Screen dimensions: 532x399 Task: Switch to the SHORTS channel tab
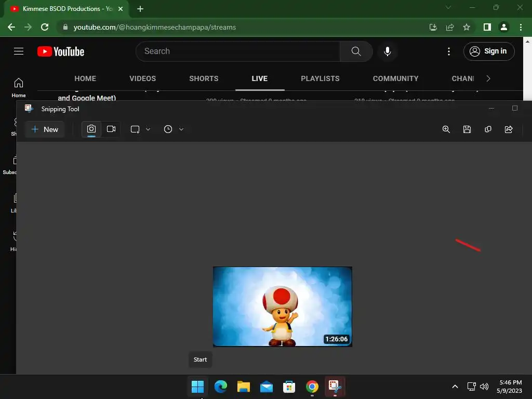tap(204, 78)
